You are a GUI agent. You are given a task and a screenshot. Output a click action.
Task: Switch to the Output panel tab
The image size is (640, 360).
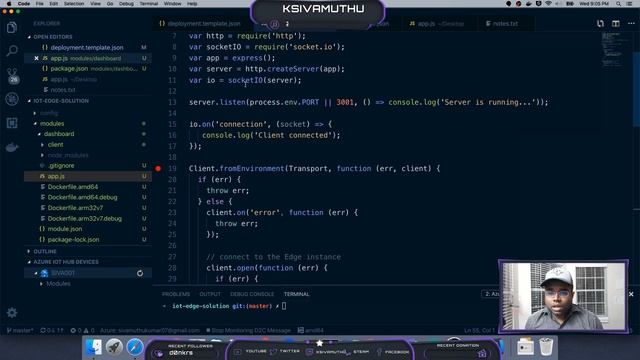click(210, 294)
